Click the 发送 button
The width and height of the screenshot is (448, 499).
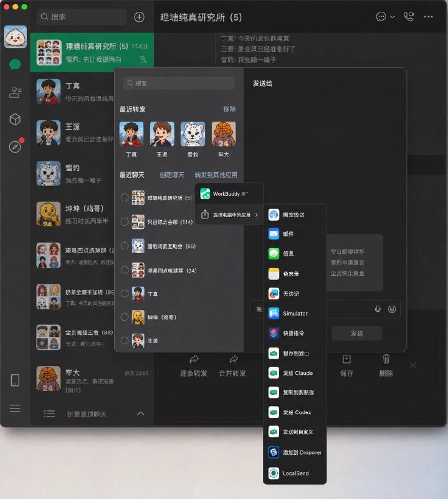click(x=357, y=333)
